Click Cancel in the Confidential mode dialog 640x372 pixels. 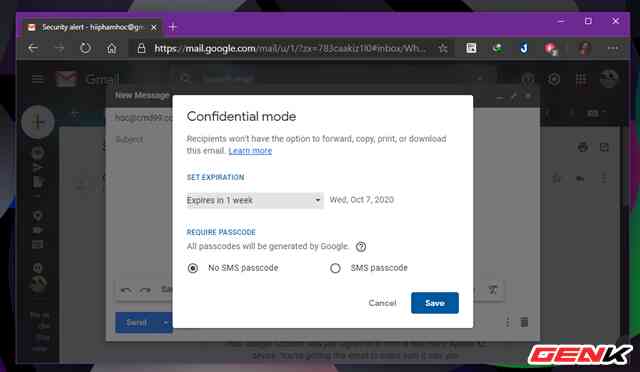click(382, 303)
